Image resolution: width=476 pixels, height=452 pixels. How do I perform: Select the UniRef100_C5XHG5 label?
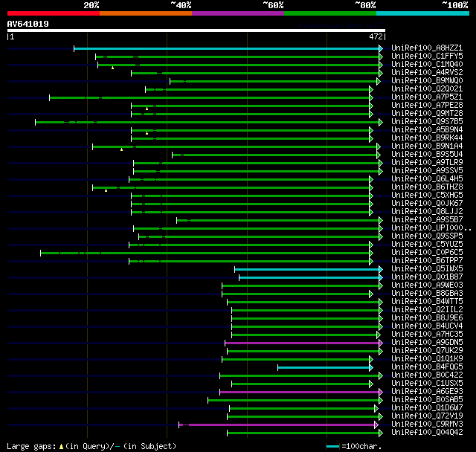point(427,196)
